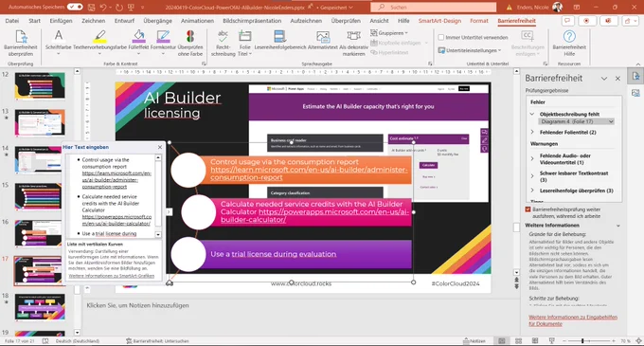
Task: Switch to Format tab
Action: [479, 21]
